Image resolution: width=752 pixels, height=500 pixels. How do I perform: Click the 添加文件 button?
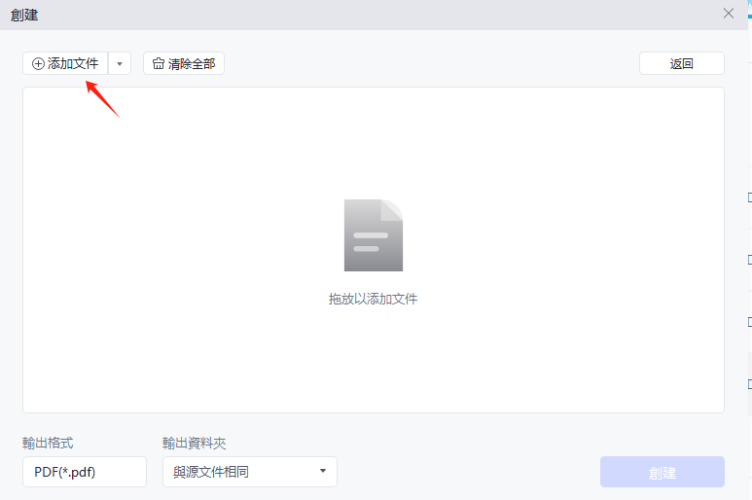tap(65, 63)
